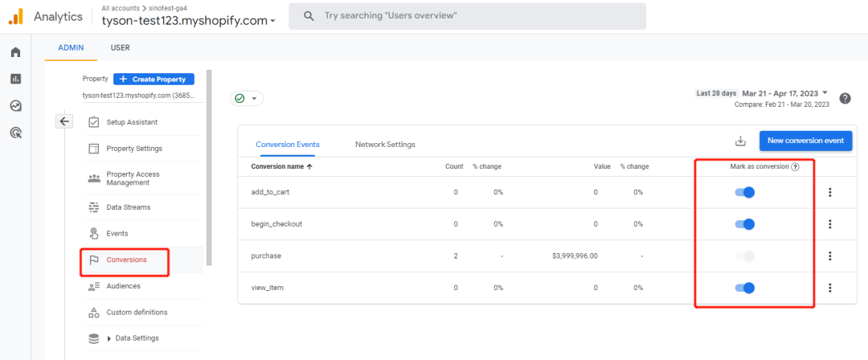Click the New conversion event button
Viewport: 868px width, 360px height.
coord(805,141)
